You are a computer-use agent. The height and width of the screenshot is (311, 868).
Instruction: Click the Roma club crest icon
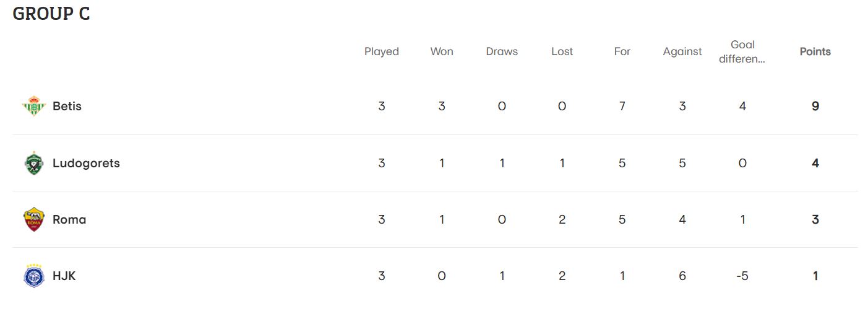[x=34, y=220]
